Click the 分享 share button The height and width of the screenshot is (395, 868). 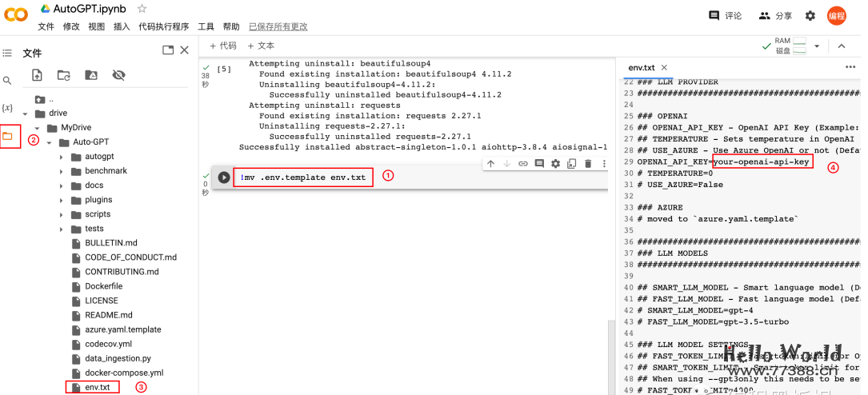point(775,15)
